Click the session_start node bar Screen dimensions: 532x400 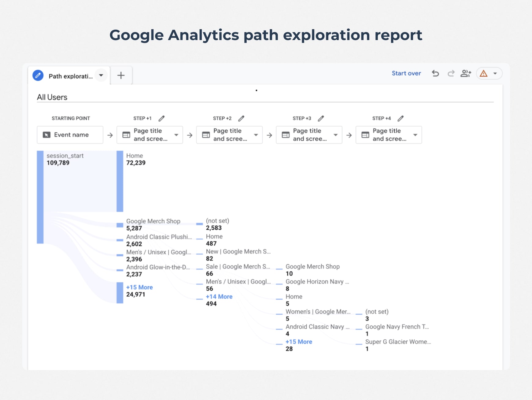[x=40, y=197]
